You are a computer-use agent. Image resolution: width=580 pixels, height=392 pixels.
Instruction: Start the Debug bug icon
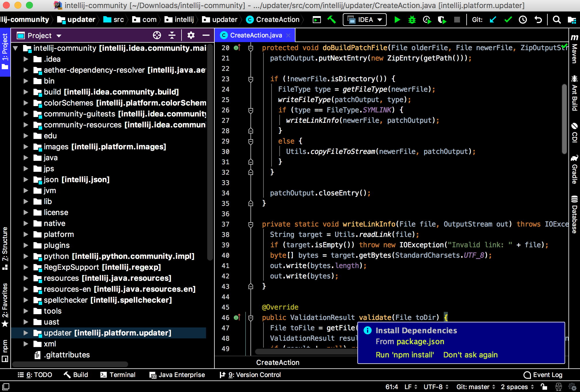pos(412,20)
